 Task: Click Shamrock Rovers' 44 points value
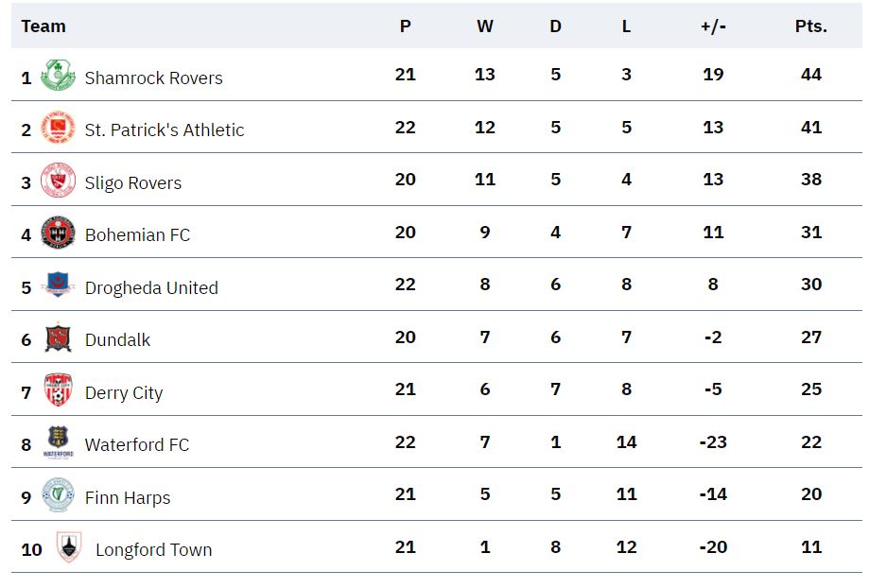coord(810,75)
